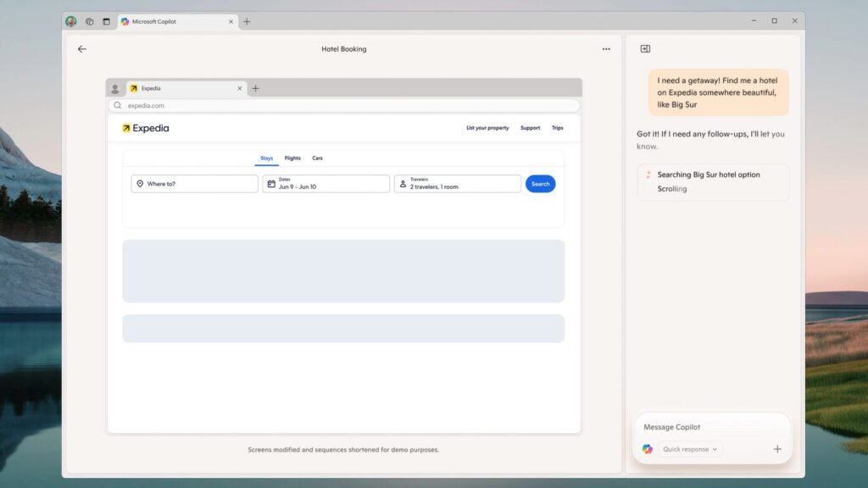This screenshot has width=868, height=488.
Task: Click the Copilot logo in message box
Action: (647, 449)
